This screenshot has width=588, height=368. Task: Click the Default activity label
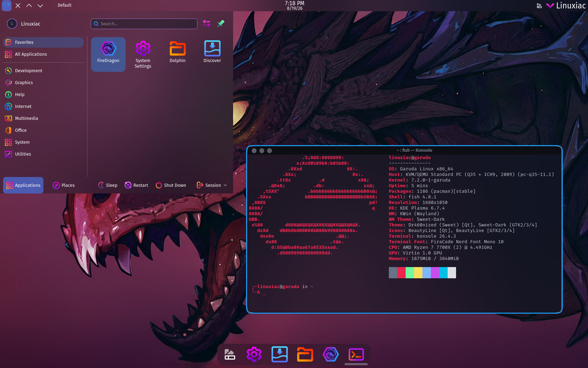(x=64, y=5)
